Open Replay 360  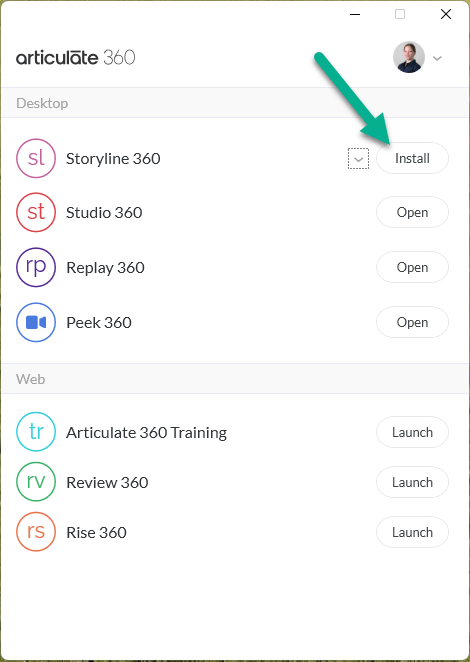(412, 267)
